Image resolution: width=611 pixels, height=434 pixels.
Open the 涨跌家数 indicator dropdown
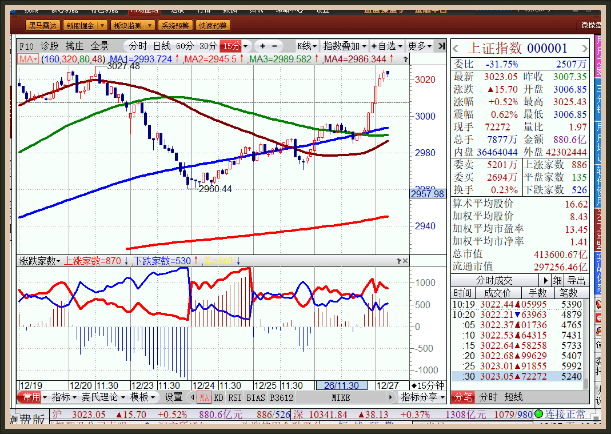(x=39, y=261)
